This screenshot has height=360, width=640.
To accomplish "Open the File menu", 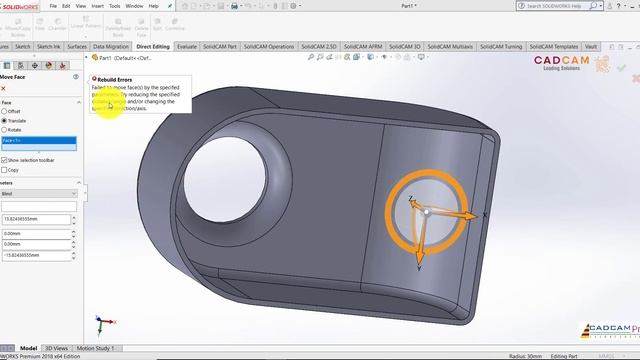I will click(x=53, y=6).
